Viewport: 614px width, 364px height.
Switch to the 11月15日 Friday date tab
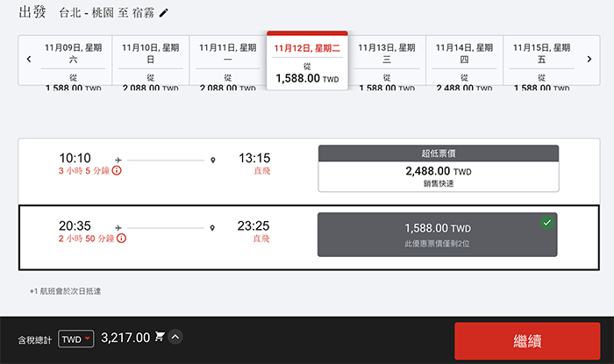coord(541,61)
